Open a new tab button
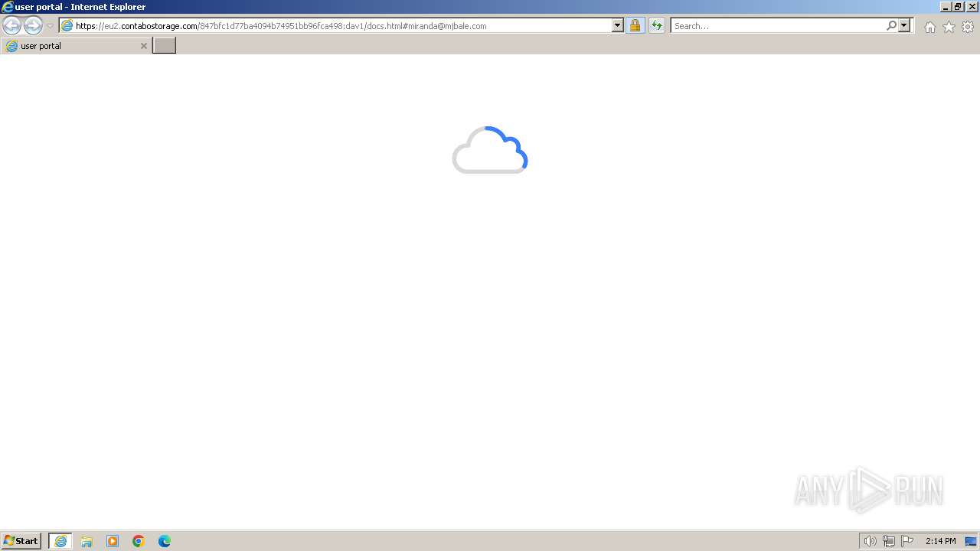 (x=164, y=46)
